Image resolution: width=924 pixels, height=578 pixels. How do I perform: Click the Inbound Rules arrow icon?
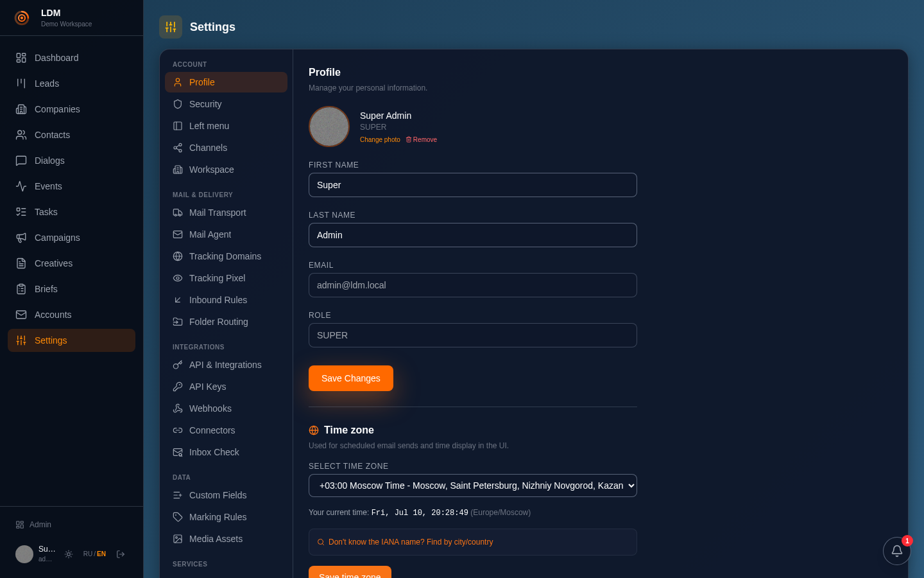(x=178, y=300)
